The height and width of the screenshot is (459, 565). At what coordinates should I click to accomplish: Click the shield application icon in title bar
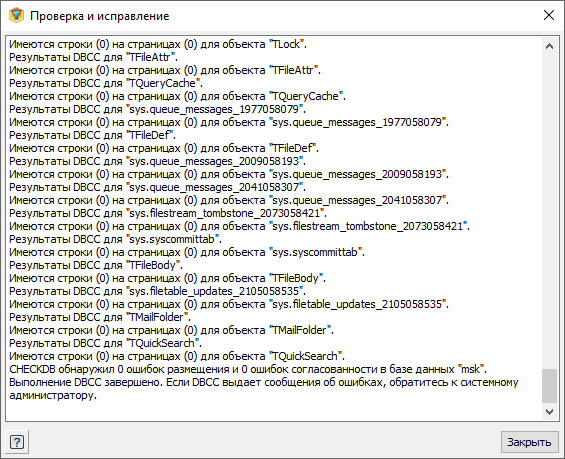[x=16, y=15]
